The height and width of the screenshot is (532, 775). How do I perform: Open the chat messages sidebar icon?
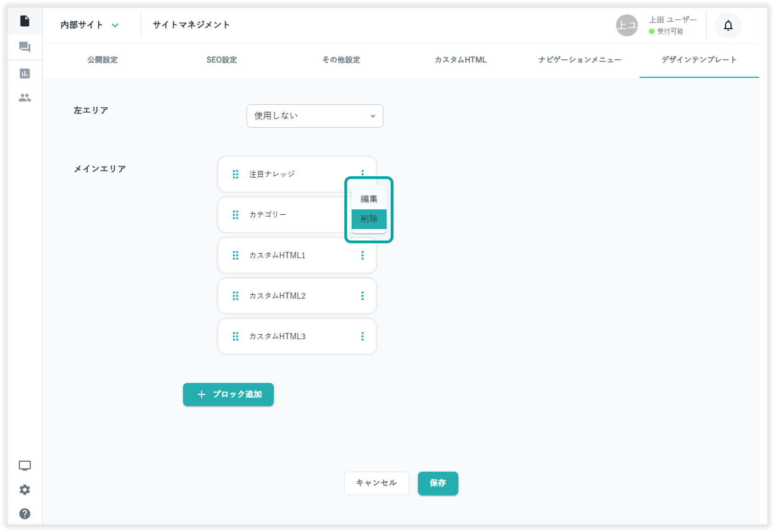25,47
